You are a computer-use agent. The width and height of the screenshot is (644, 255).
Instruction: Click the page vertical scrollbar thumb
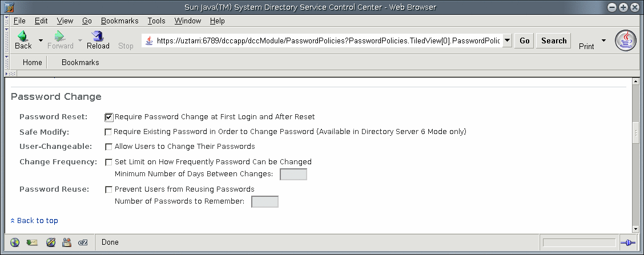(636, 132)
